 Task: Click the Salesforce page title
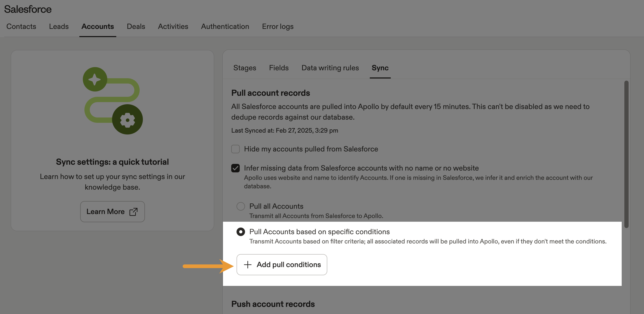tap(28, 9)
